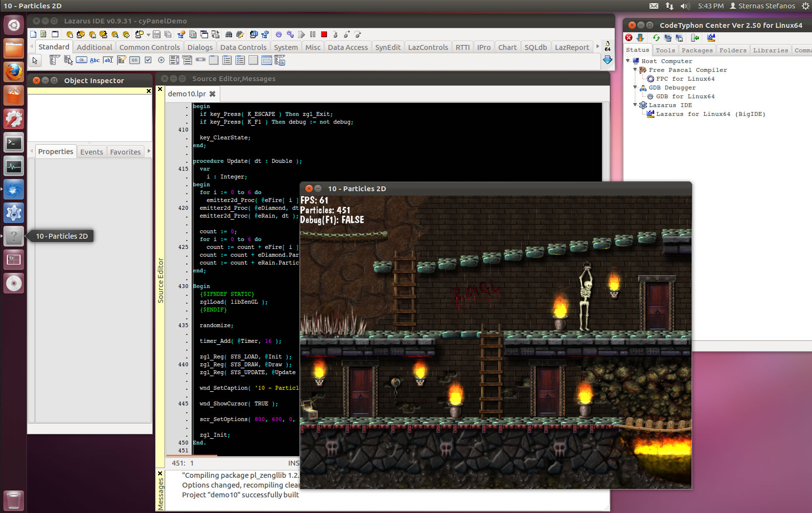Viewport: 812px width, 513px height.
Task: Select the TCheckBox component in palette
Action: click(148, 60)
